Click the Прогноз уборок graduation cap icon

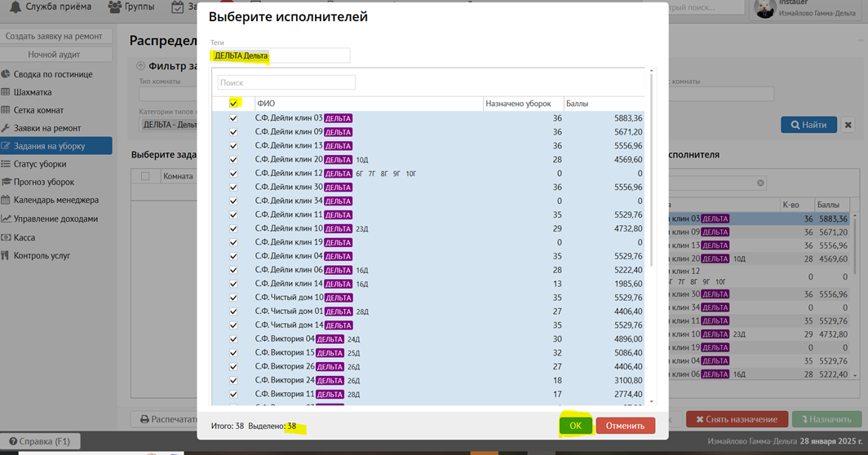pyautogui.click(x=7, y=182)
